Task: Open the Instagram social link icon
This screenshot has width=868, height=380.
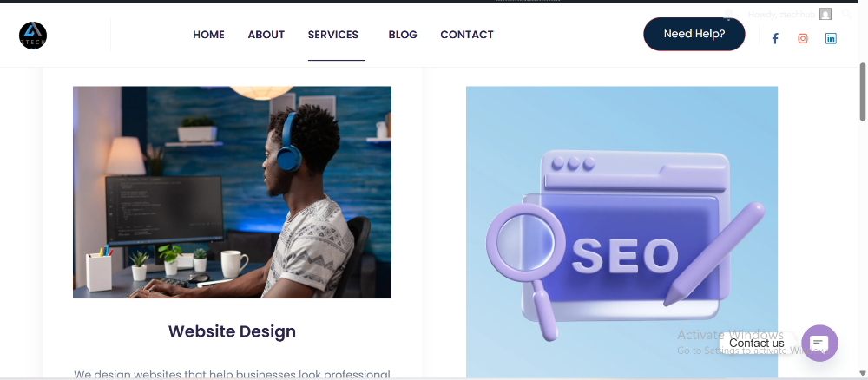Action: [803, 38]
